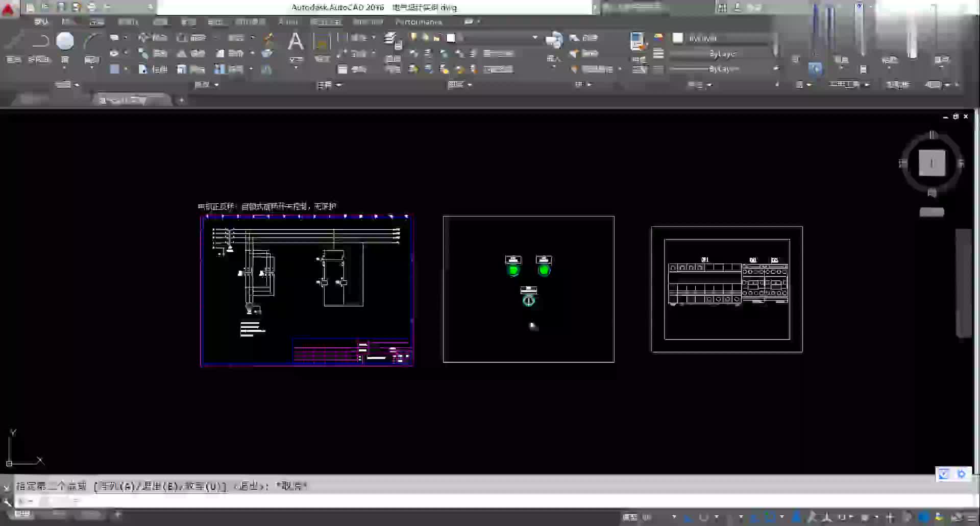Click the layer color swatch

pos(451,37)
